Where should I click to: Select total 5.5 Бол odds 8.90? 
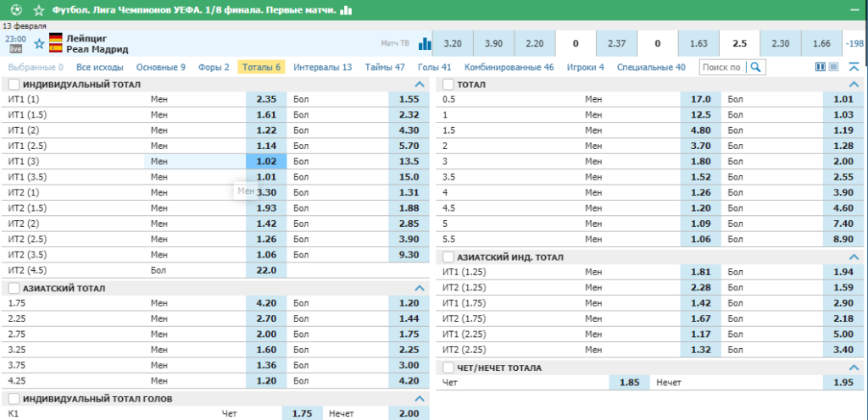(x=843, y=240)
